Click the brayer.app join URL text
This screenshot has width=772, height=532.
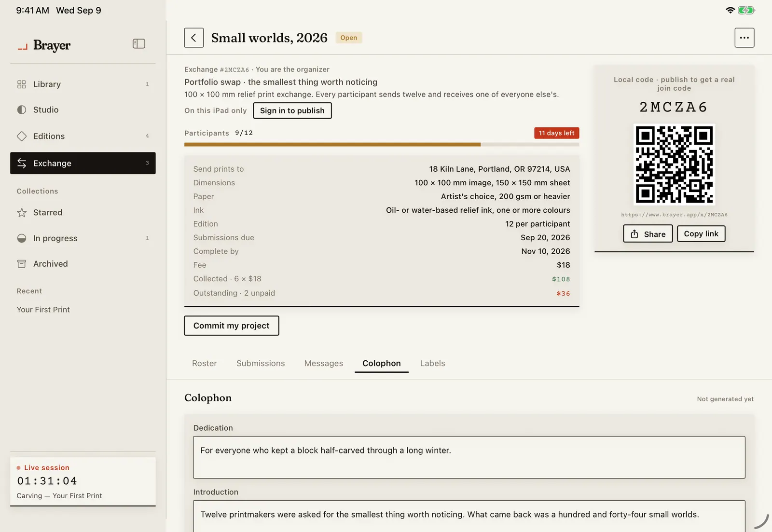(x=674, y=215)
